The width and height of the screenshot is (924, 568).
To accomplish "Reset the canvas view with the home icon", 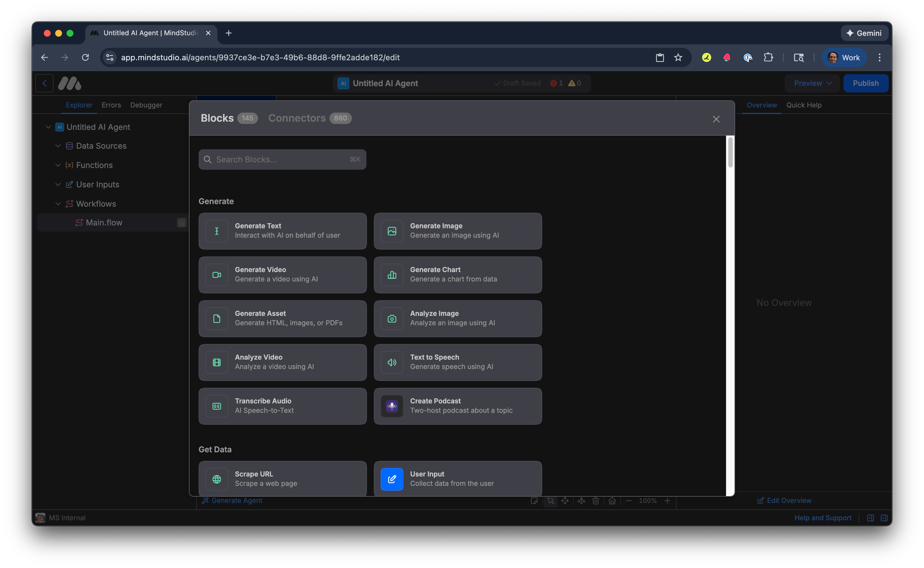I will point(612,501).
